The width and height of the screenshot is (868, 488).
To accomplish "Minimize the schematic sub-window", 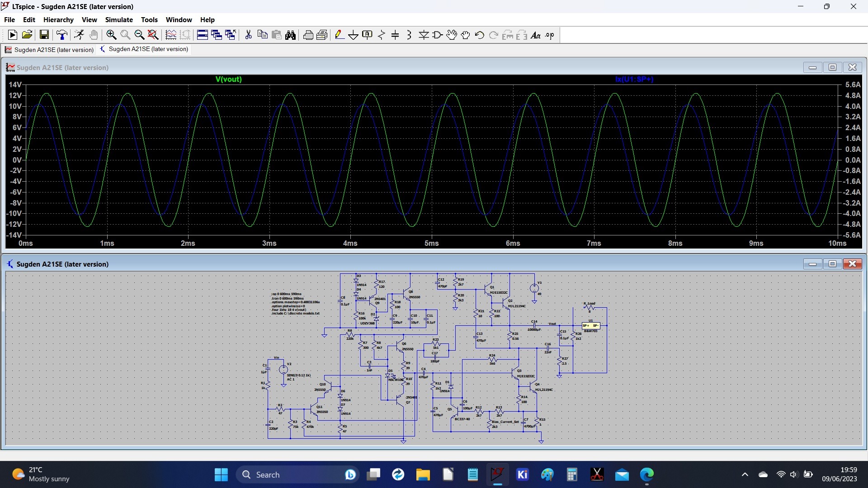I will tap(812, 264).
